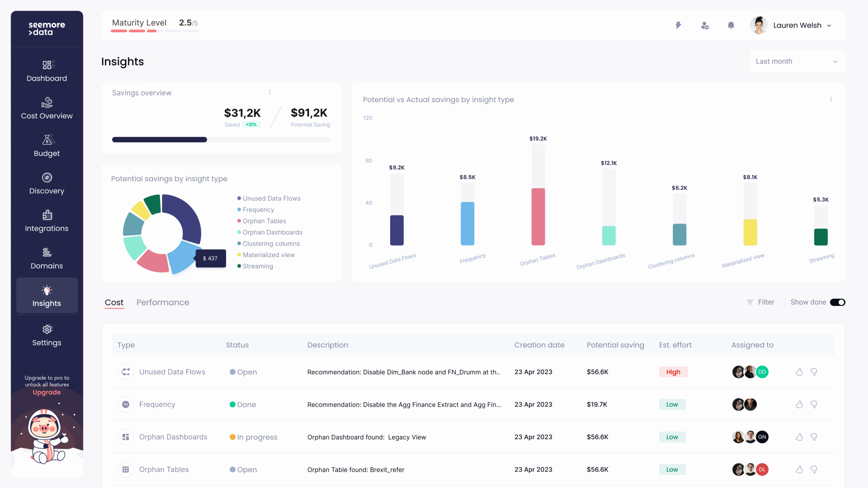Click the Orphan Tables pink bar
Image resolution: width=868 pixels, height=488 pixels.
[538, 217]
